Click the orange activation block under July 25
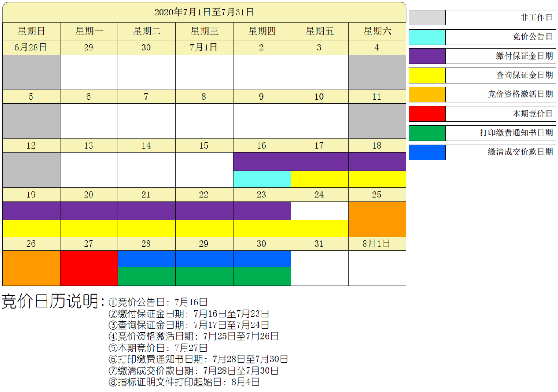Screen dimensions: 558x392 click(377, 219)
